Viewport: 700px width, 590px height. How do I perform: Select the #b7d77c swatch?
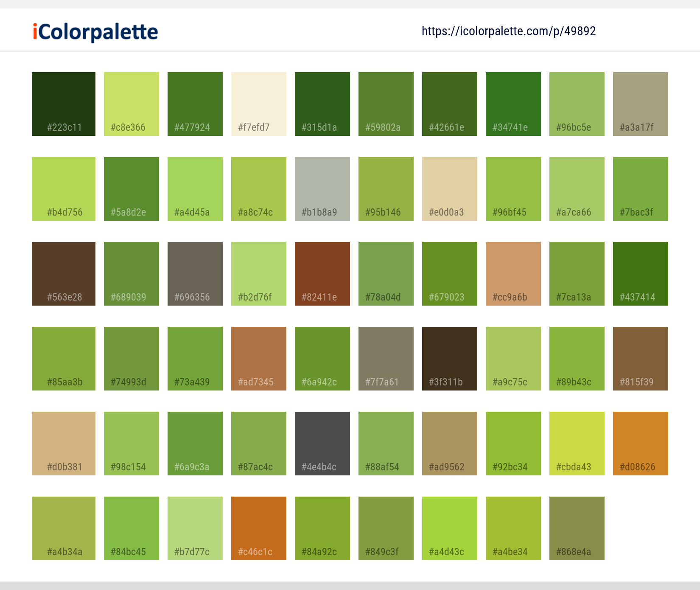pyautogui.click(x=195, y=528)
